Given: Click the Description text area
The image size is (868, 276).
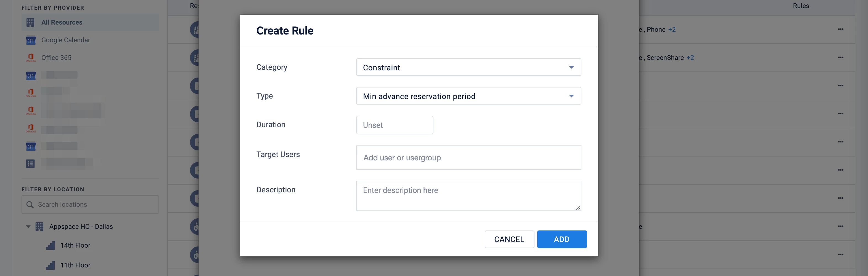Looking at the screenshot, I should pos(468,195).
